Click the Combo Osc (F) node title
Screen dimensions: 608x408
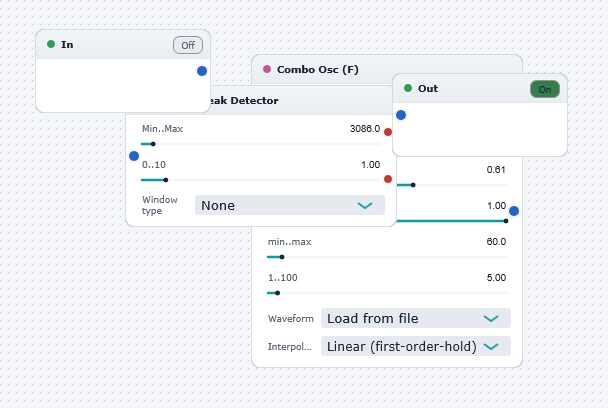pos(318,69)
